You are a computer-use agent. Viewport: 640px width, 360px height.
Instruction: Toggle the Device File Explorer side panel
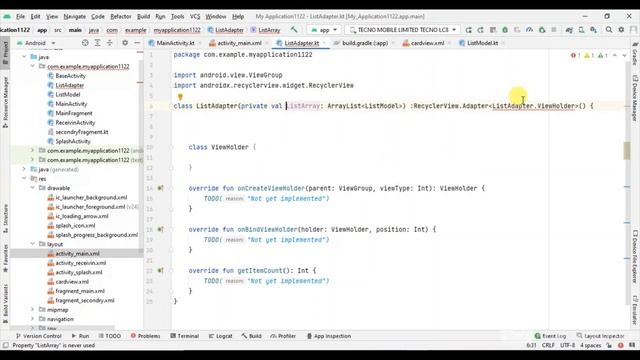click(x=635, y=257)
